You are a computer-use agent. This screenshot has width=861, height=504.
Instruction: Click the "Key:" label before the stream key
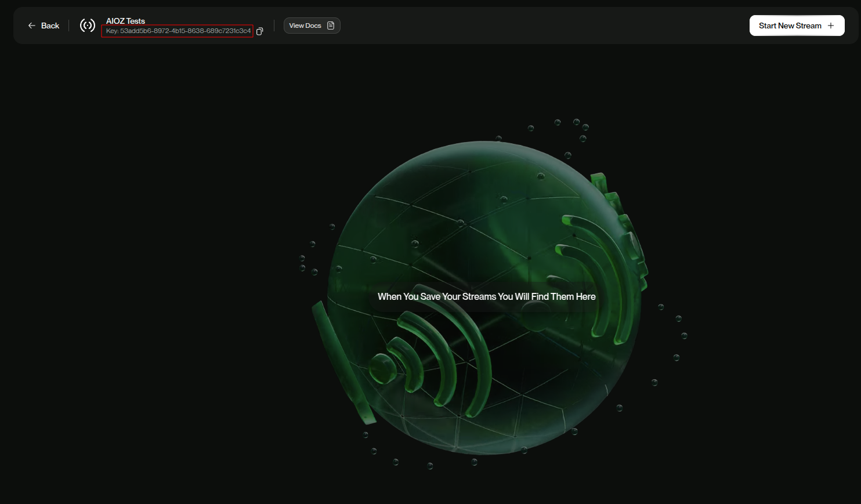(x=112, y=31)
